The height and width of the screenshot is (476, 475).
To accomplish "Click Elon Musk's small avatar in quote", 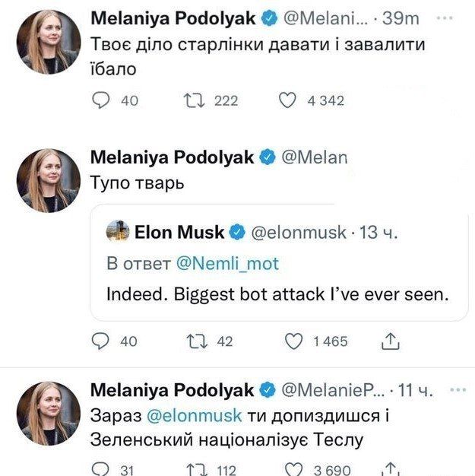I will point(116,231).
